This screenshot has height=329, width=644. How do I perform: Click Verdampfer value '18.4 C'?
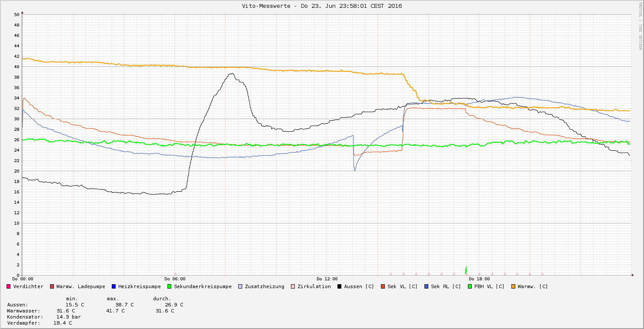tap(63, 323)
